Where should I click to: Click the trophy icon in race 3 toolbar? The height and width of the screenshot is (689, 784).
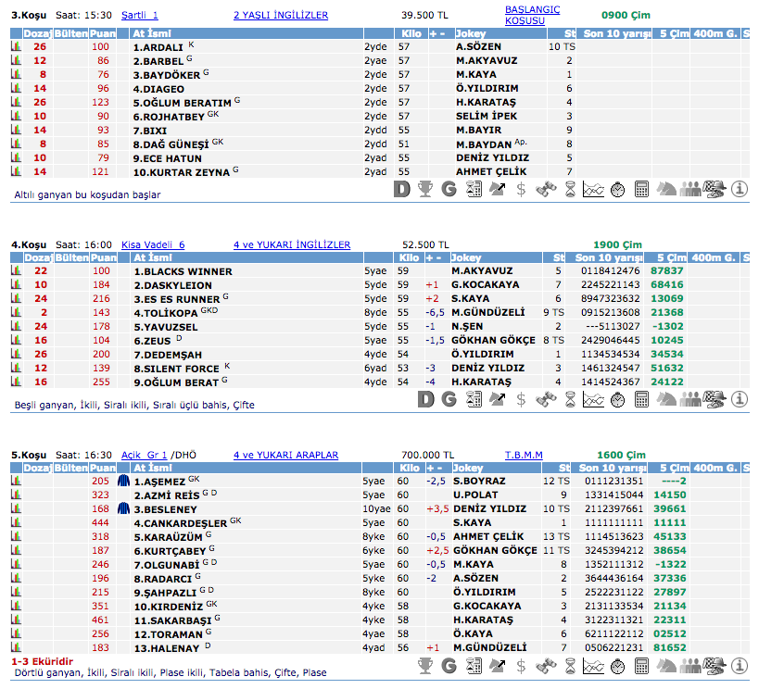425,189
